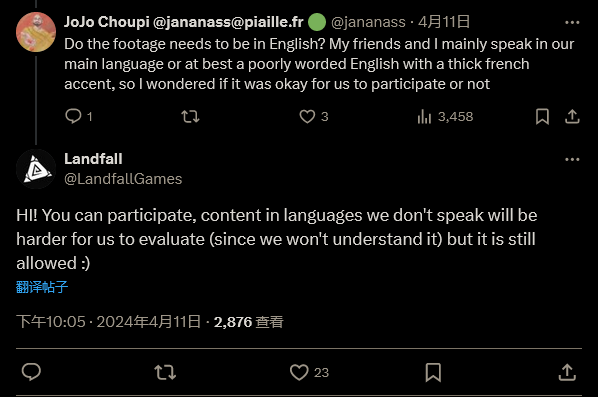Click the Landfall display name

coord(93,159)
